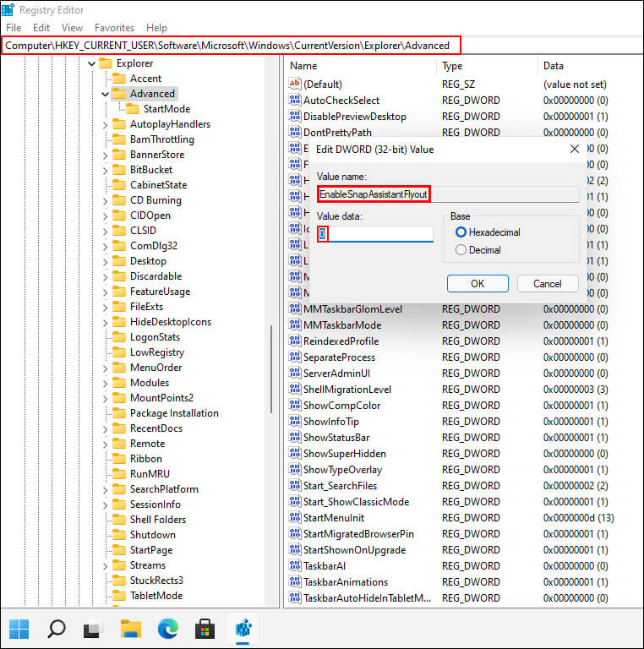Select the StuckRects3 key
This screenshot has width=644, height=649.
(156, 581)
